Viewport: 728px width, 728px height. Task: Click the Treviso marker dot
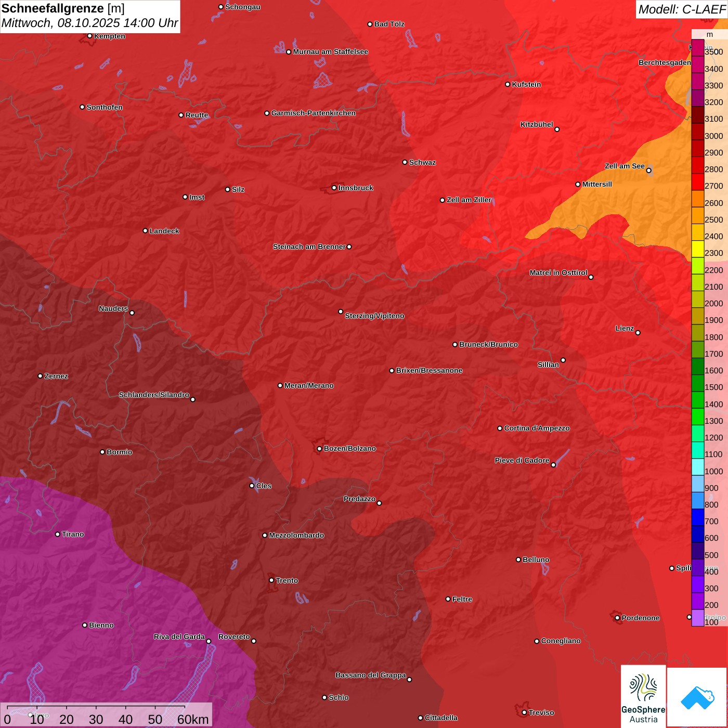[x=524, y=712]
